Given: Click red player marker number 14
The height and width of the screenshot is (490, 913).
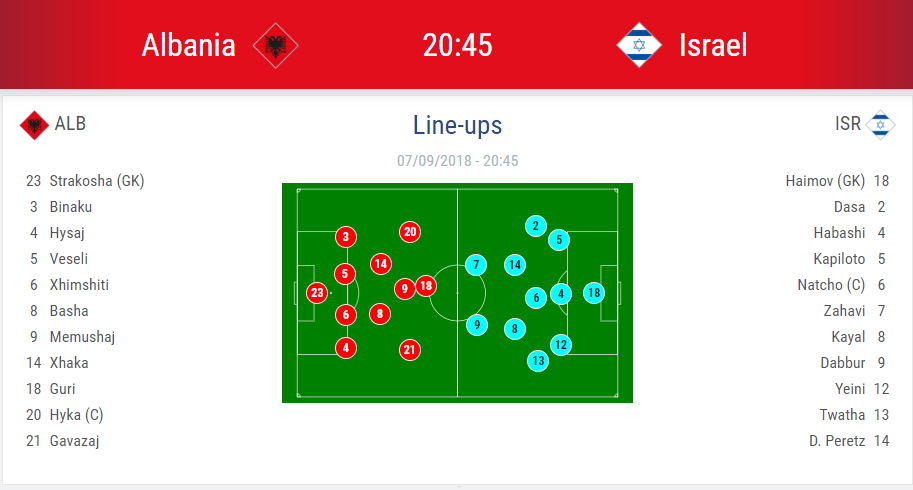Looking at the screenshot, I should [381, 264].
